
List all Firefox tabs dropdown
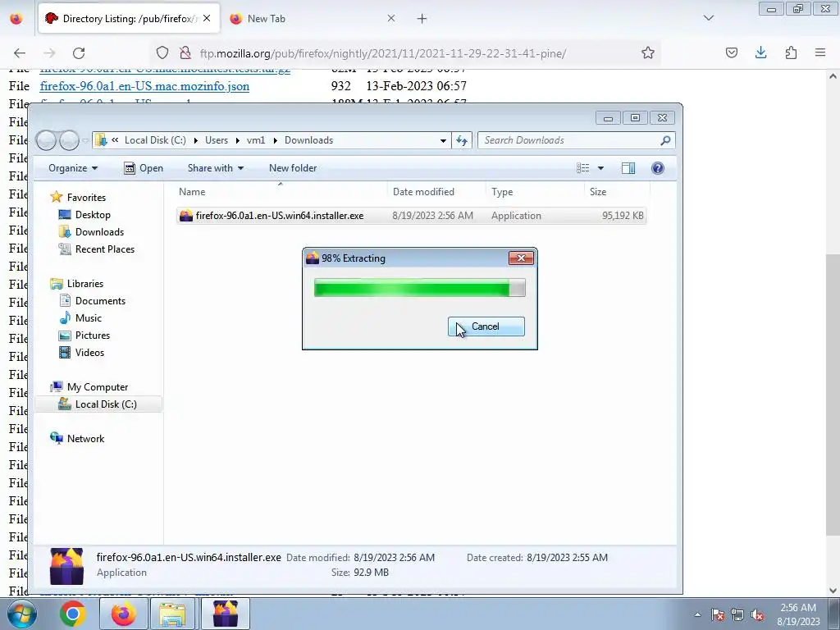(709, 18)
